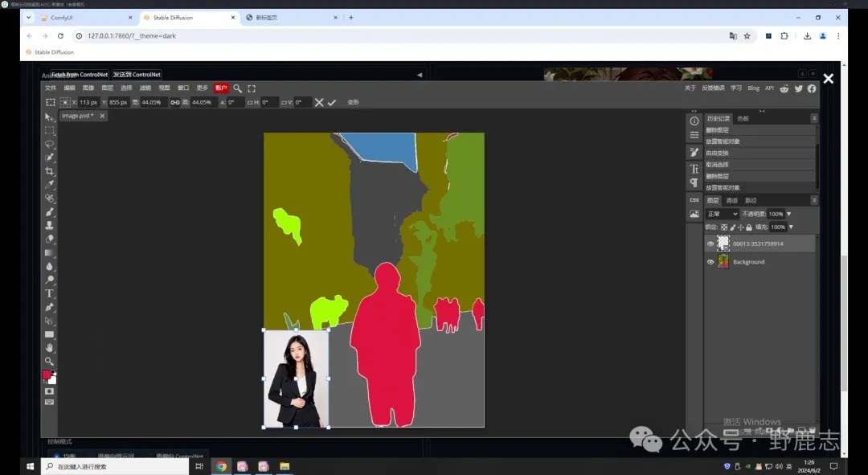Screen dimensions: 868x475
Task: Toggle fullscreen icon in menu bar
Action: 252,88
